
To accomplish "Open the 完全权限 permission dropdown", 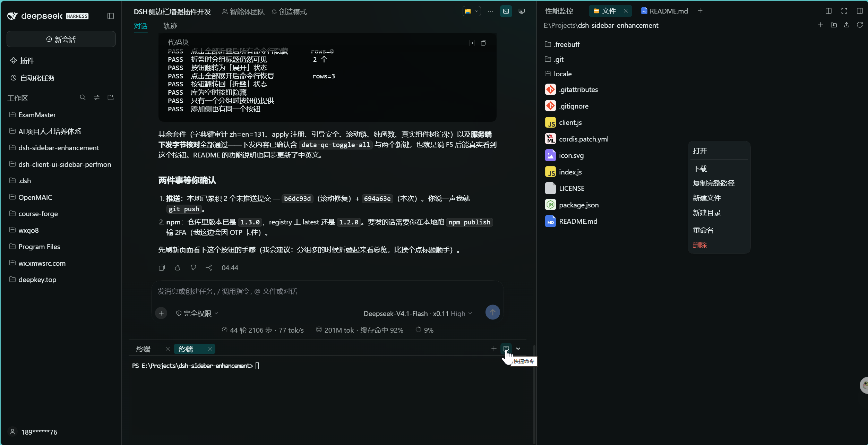I will (x=197, y=313).
